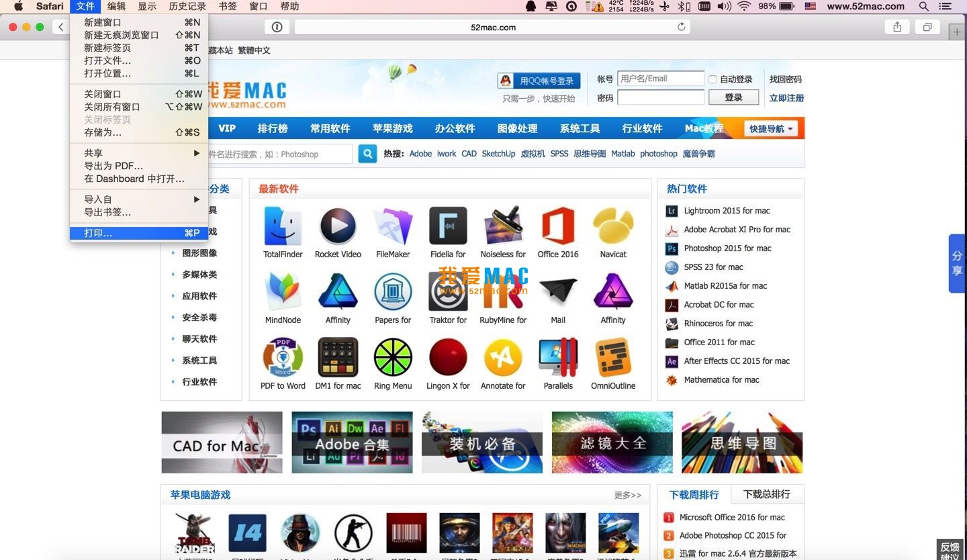Click the 用QQ帐号登录 button
The image size is (967, 560).
(x=537, y=79)
